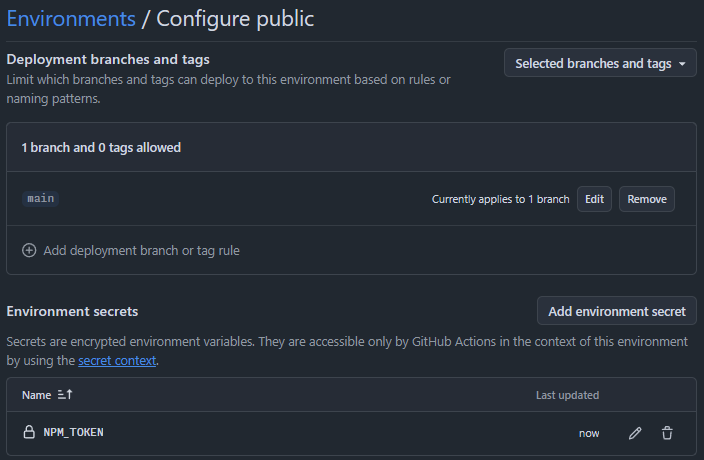Viewport: 704px width, 460px height.
Task: Edit the main branch rule
Action: coord(594,199)
